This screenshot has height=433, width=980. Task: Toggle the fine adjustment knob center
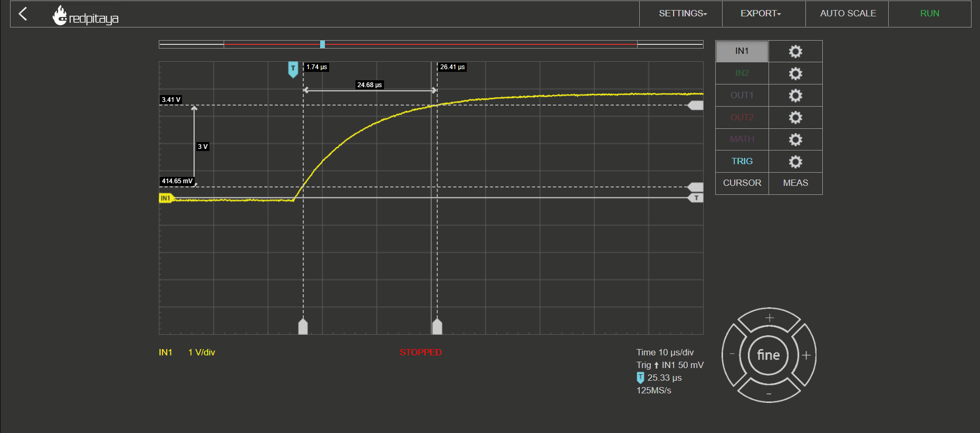click(x=768, y=355)
